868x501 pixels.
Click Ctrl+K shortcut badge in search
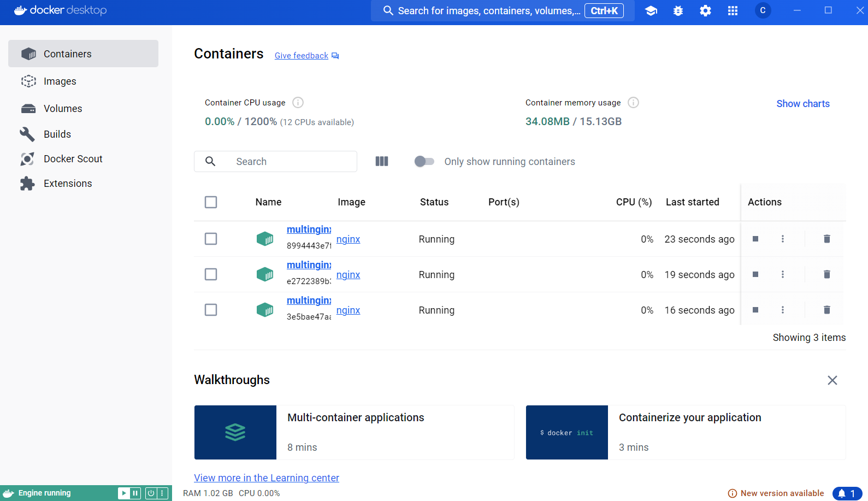click(604, 10)
